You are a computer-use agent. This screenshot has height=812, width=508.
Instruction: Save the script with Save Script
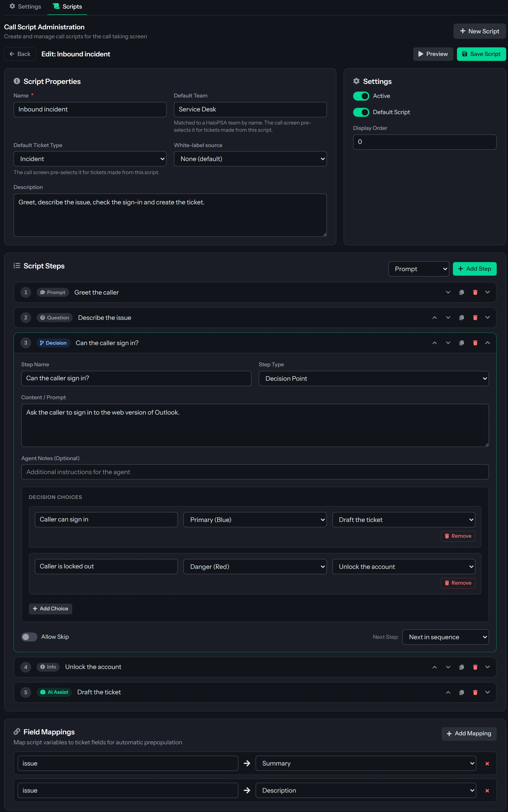(x=481, y=54)
